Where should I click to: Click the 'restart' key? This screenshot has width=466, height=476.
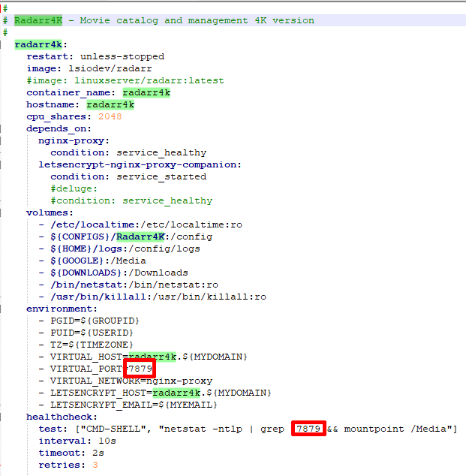point(47,56)
